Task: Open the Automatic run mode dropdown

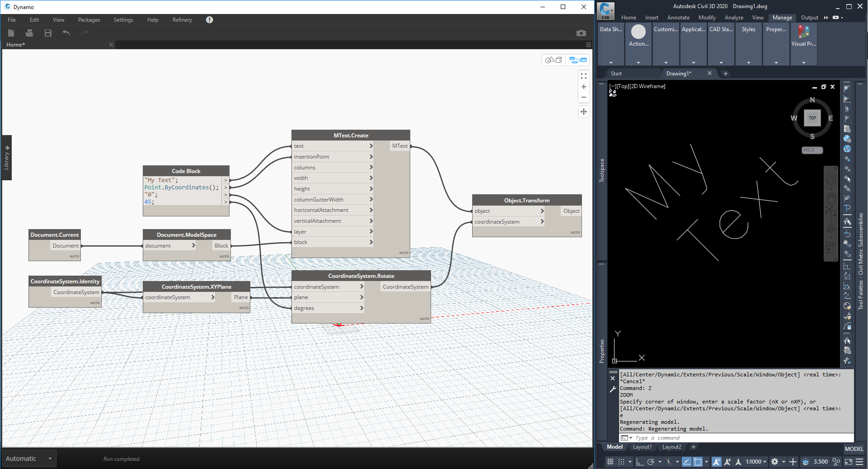Action: point(29,459)
